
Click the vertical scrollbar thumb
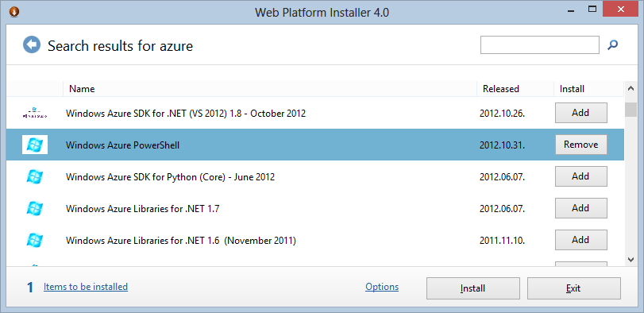pos(631,110)
